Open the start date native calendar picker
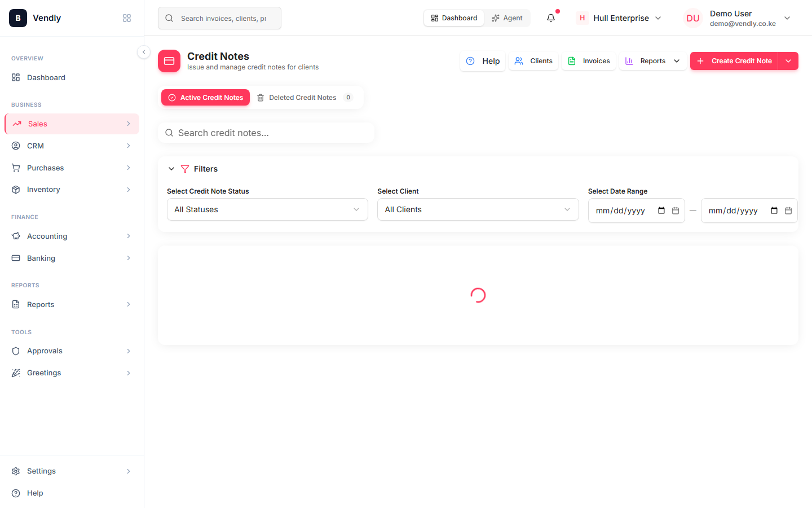812x508 pixels. [661, 211]
